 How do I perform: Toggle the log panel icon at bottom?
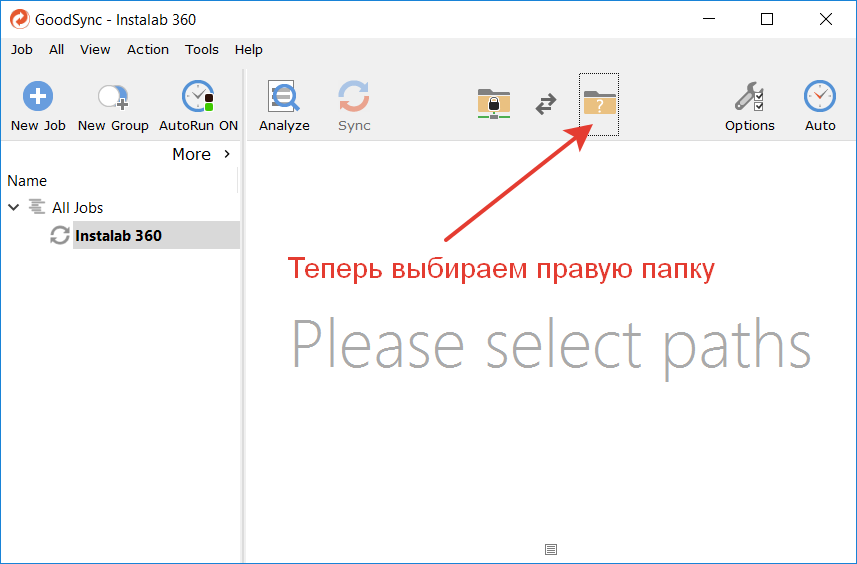[551, 549]
